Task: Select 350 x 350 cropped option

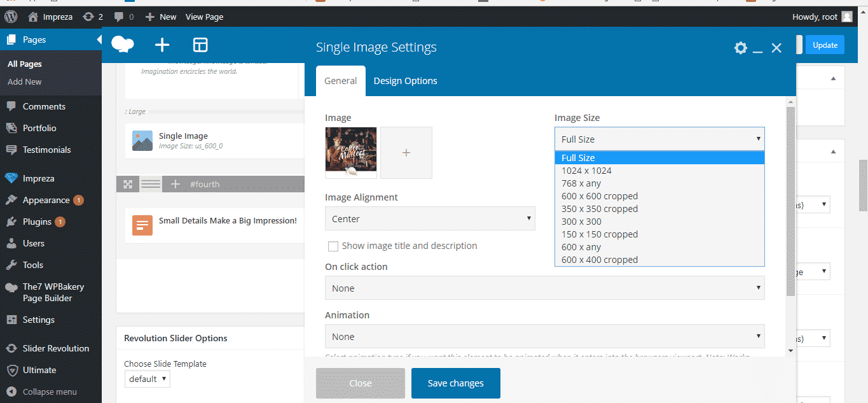Action: click(x=659, y=209)
